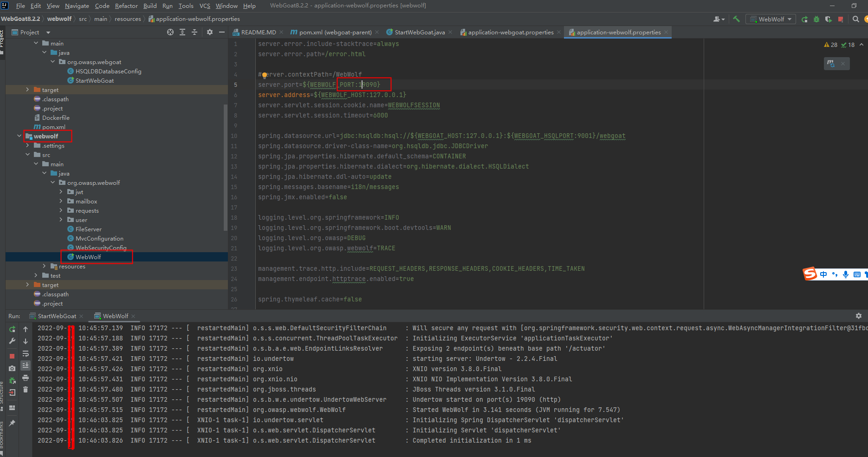Select the StartWebGoat run tab

point(57,316)
